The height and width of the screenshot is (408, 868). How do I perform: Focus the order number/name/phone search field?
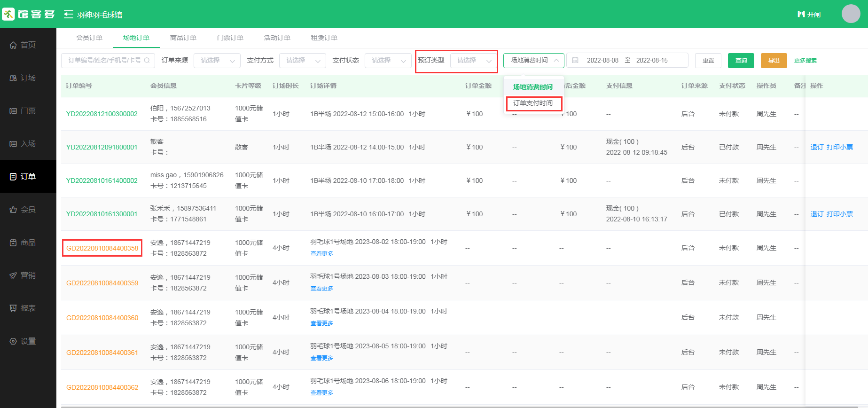pyautogui.click(x=108, y=60)
